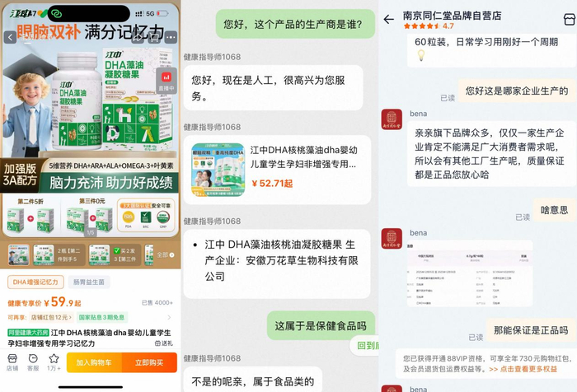The height and width of the screenshot is (392, 577).
Task: Tap the back arrow on the product image
Action: [10, 37]
